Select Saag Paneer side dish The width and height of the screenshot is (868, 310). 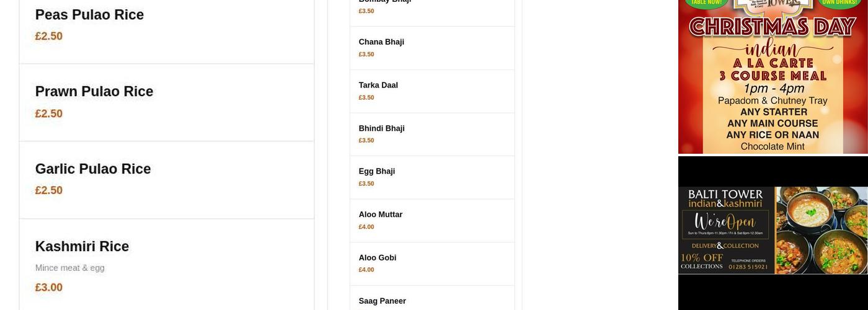[x=382, y=301]
